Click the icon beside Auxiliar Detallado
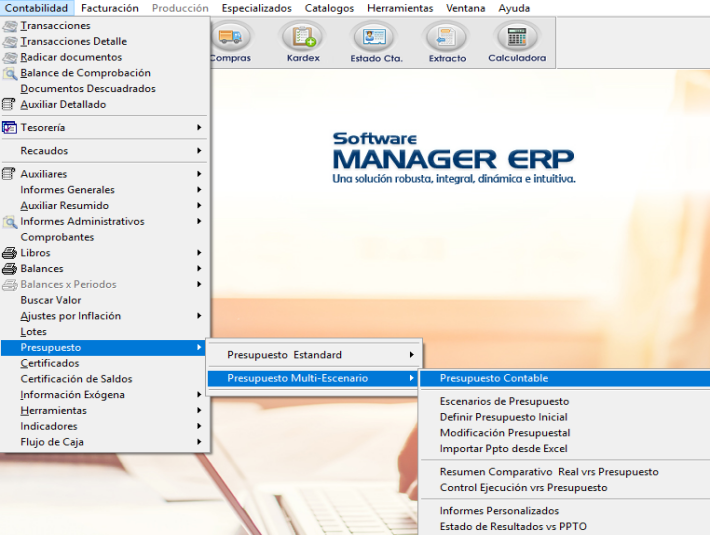Viewport: 710px width, 536px height. click(9, 105)
